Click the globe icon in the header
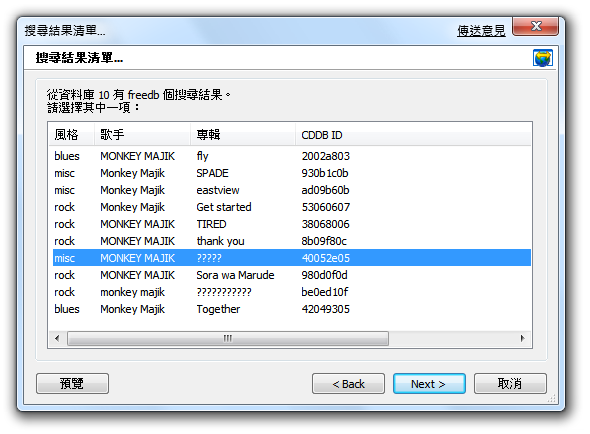 (543, 58)
